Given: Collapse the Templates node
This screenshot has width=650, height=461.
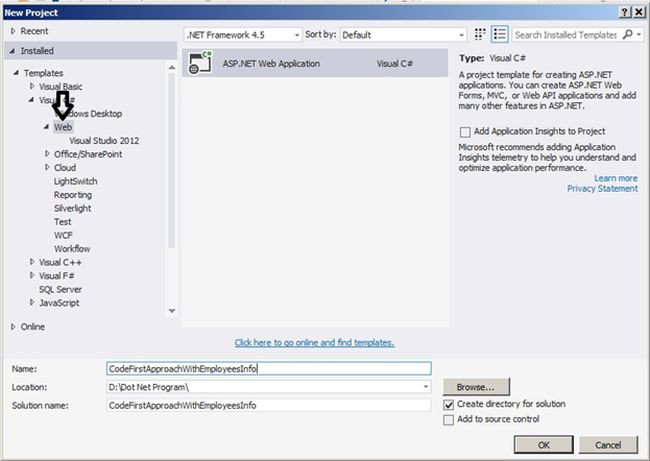Looking at the screenshot, I should [x=16, y=73].
